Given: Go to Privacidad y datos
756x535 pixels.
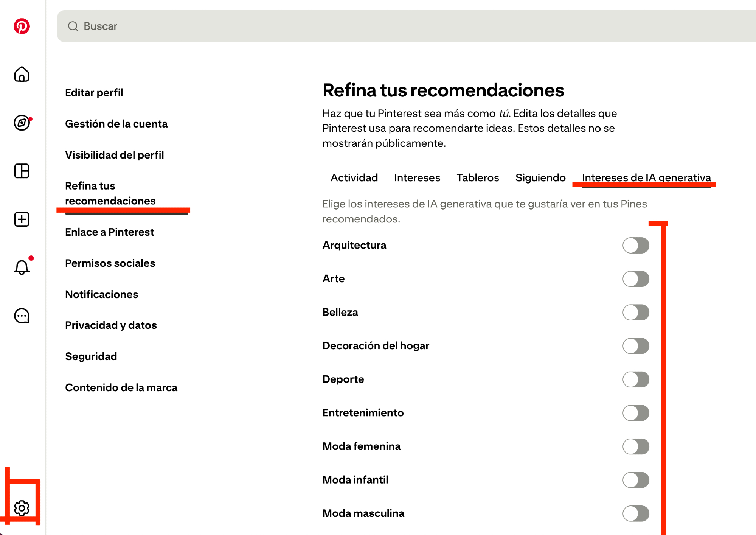Looking at the screenshot, I should 111,325.
